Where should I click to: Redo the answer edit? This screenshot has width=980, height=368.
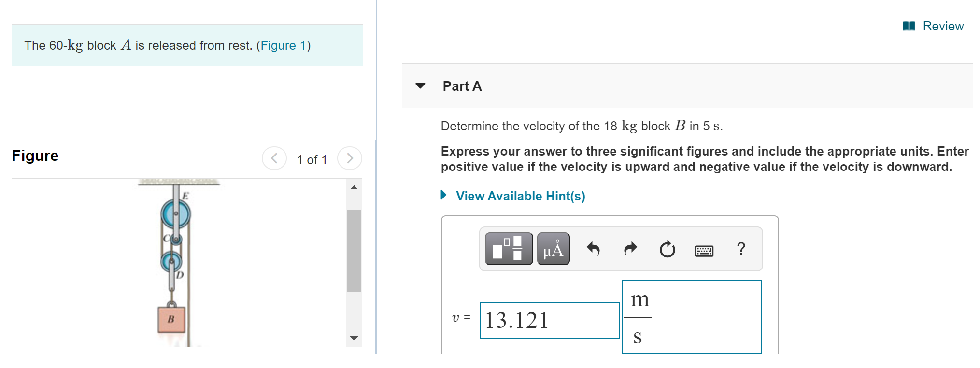click(630, 249)
